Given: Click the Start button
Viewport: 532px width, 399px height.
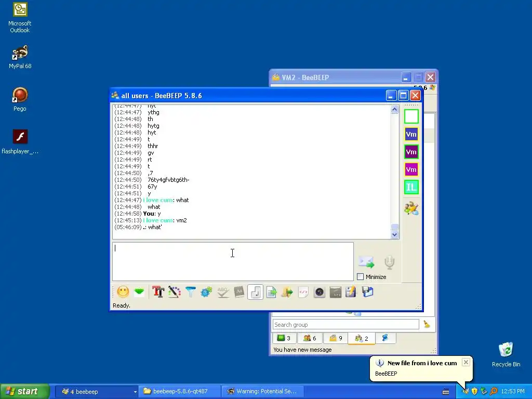Looking at the screenshot, I should (24, 391).
